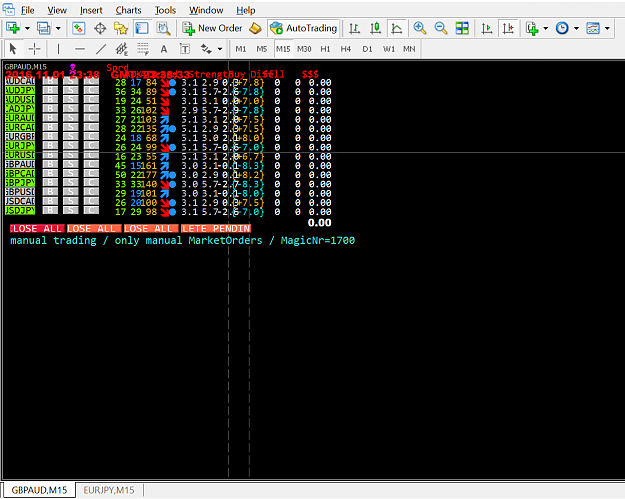Select the equidistant channel tool
Viewport: 625px width, 499px height.
pos(122,49)
